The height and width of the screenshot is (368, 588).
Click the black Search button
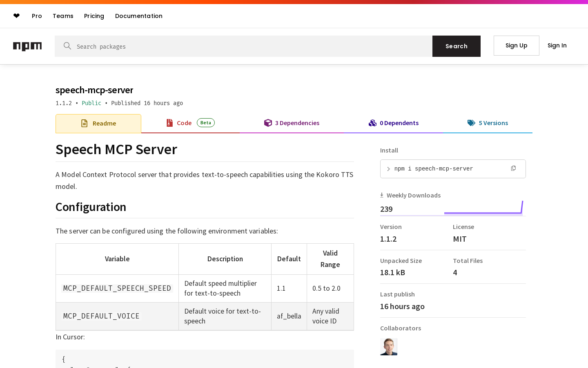tap(457, 46)
